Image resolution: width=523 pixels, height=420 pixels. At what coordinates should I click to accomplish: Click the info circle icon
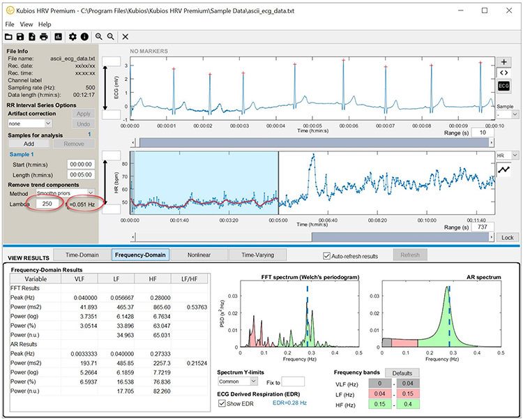click(84, 36)
